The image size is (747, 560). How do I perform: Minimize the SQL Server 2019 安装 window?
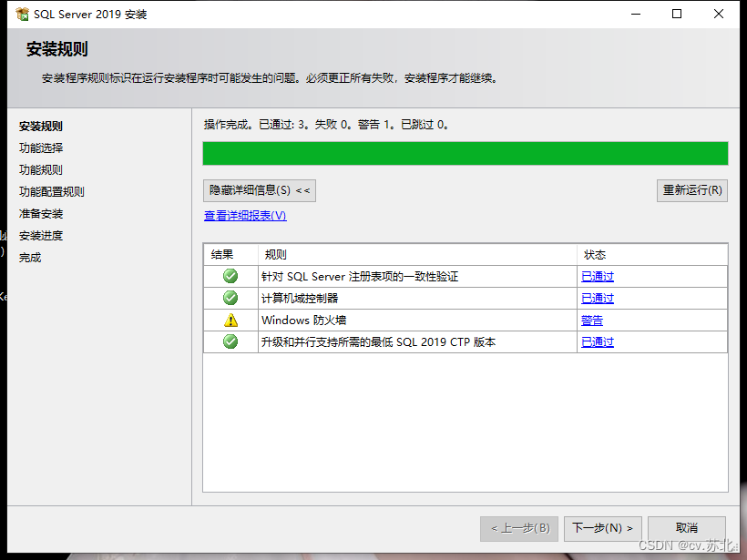pyautogui.click(x=636, y=15)
